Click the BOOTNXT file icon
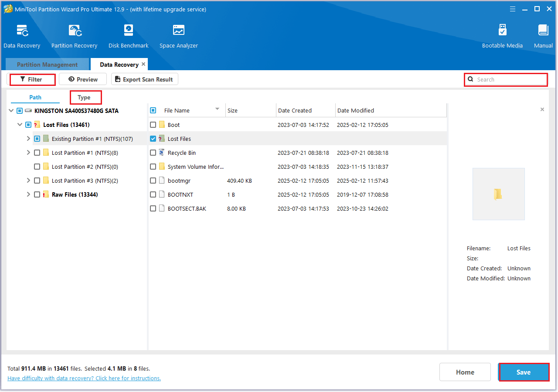The width and height of the screenshot is (558, 392). 162,194
